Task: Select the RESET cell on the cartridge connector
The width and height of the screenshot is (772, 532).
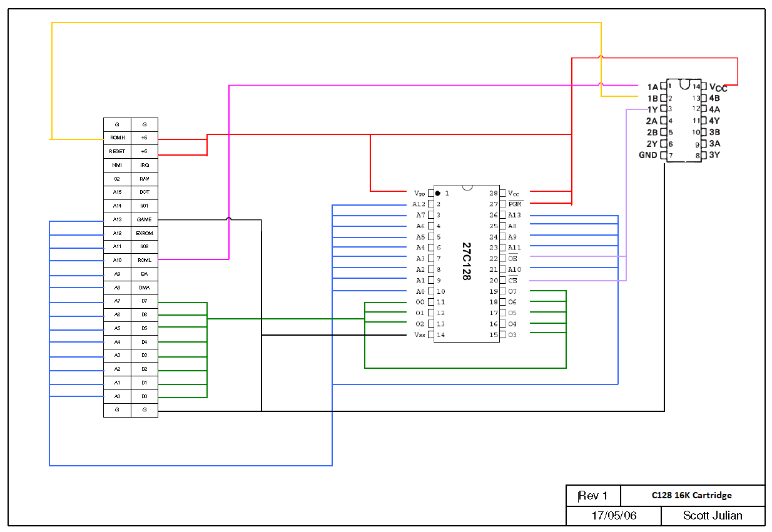Action: click(117, 152)
